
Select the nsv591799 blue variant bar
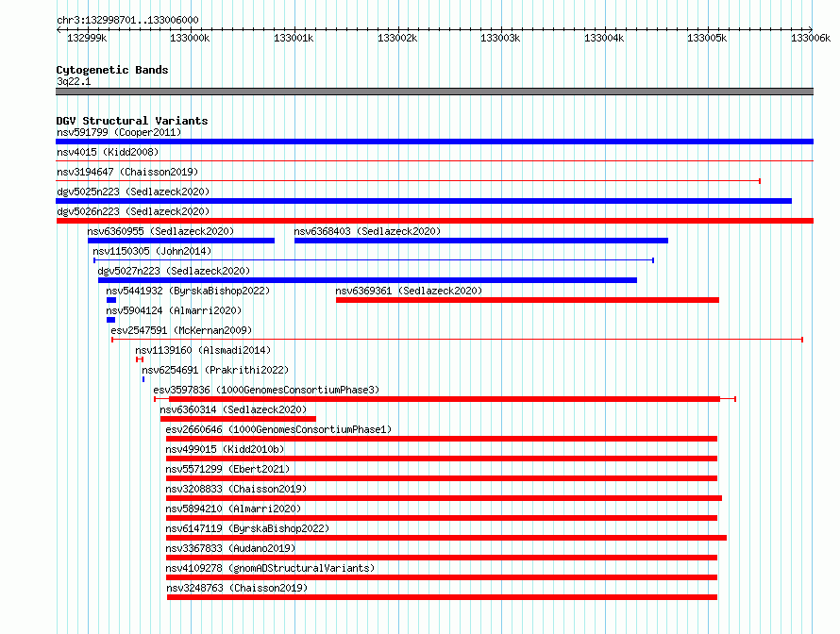[x=434, y=142]
